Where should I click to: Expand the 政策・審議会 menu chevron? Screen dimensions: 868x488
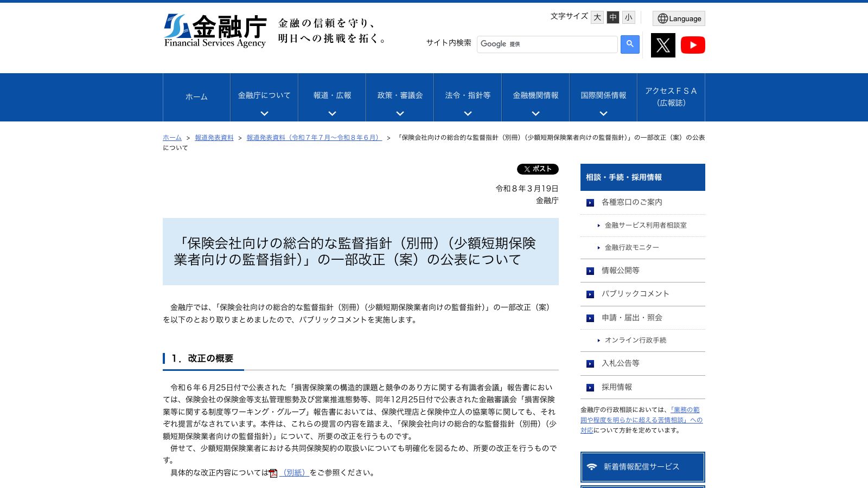[400, 113]
